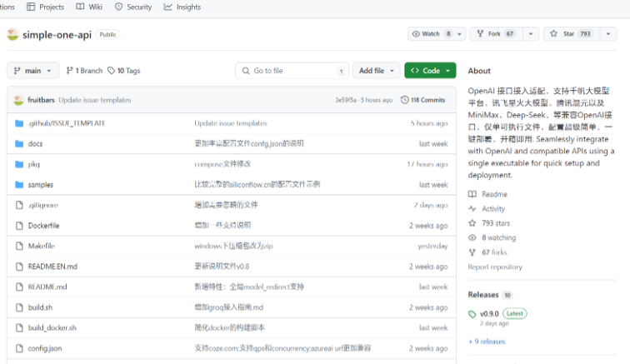Click Report repository
The height and width of the screenshot is (364, 630).
[x=495, y=267]
